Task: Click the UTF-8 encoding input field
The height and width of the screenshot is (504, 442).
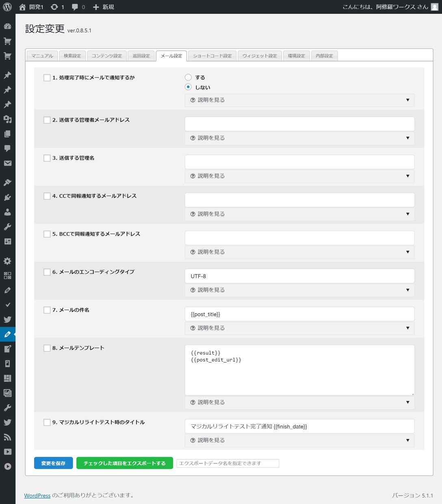Action: pos(299,276)
